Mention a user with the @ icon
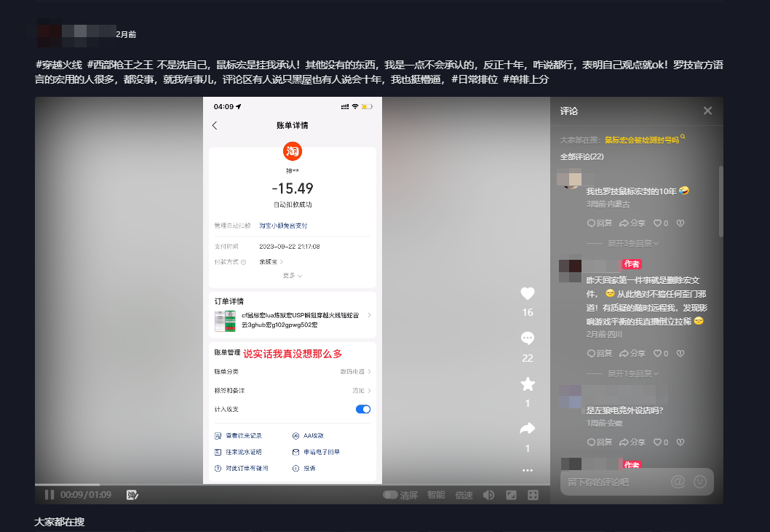Viewport: 770px width, 532px height. pos(678,482)
